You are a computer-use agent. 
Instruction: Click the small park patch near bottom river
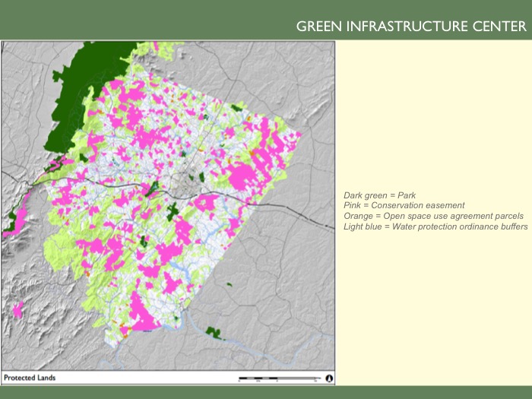click(x=214, y=332)
